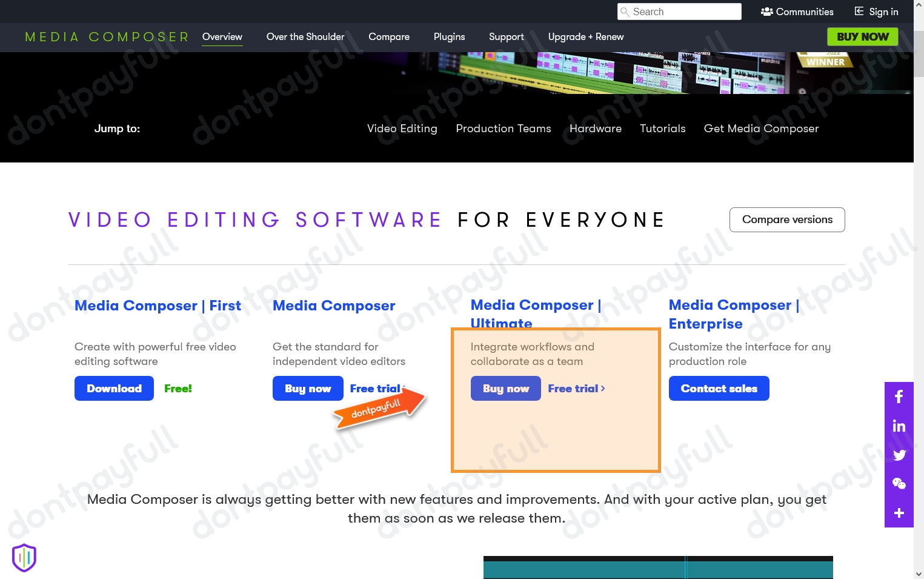Share the page via the Facebook icon

899,397
